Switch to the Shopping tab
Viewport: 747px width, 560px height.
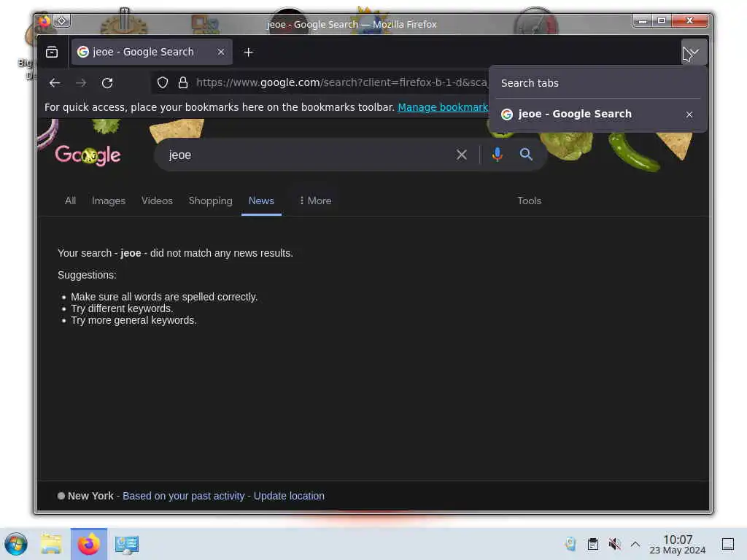point(211,201)
